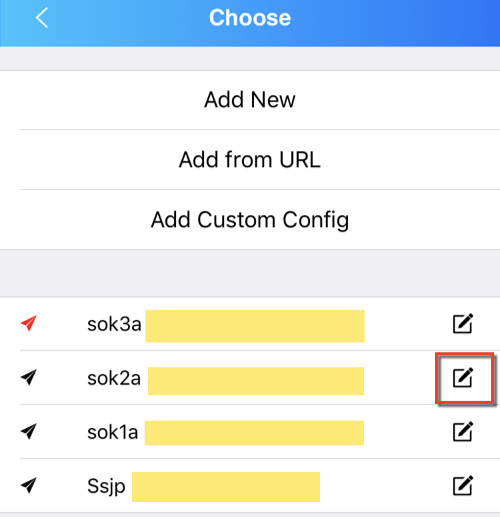Screen dimensions: 500x517
Task: Click paper plane icon beside sok1a
Action: [29, 431]
